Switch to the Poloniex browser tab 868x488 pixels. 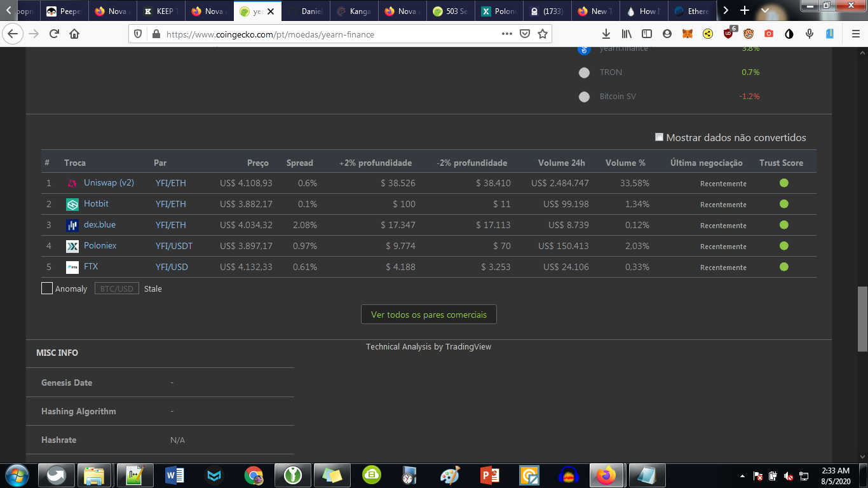[x=500, y=11]
